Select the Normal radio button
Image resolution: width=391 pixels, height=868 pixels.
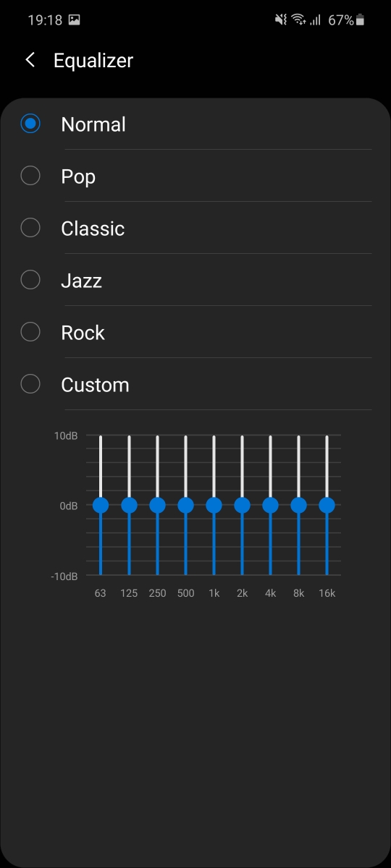[x=30, y=124]
